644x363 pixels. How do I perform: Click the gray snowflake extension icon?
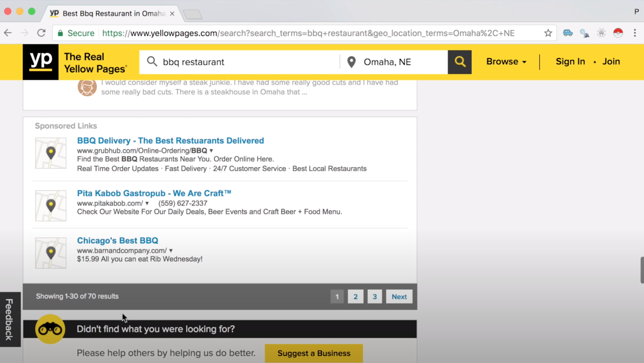pos(601,33)
